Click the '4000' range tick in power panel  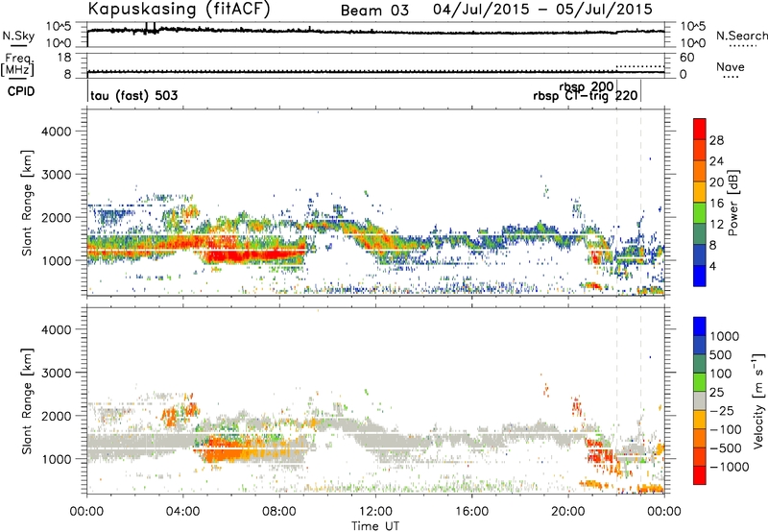click(57, 132)
